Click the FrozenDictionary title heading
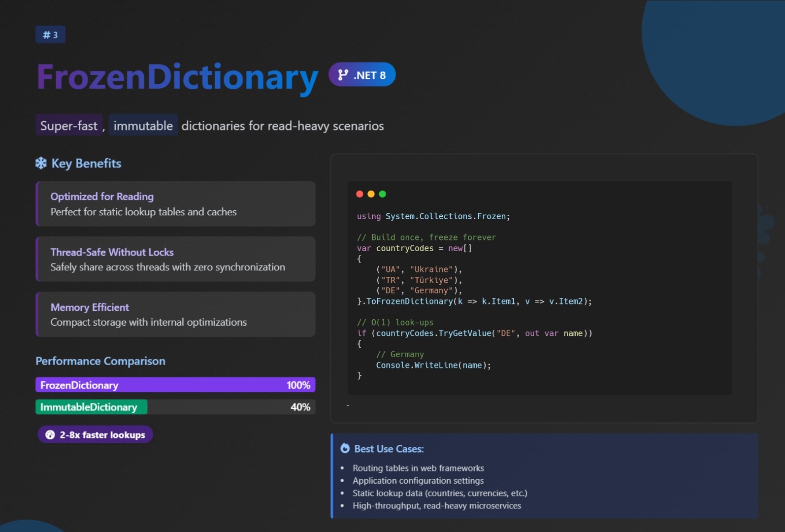785x532 pixels. click(177, 77)
